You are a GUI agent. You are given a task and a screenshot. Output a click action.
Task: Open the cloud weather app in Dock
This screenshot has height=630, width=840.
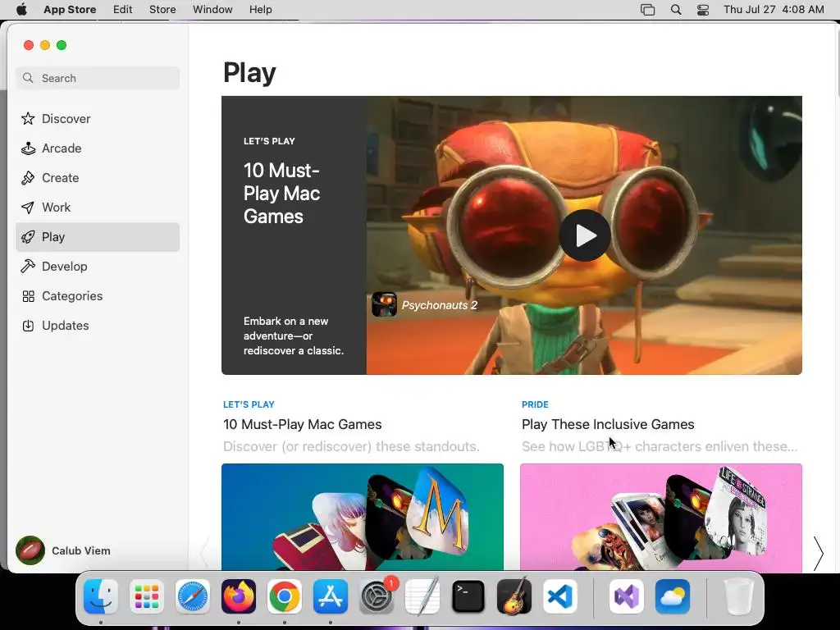click(x=673, y=596)
